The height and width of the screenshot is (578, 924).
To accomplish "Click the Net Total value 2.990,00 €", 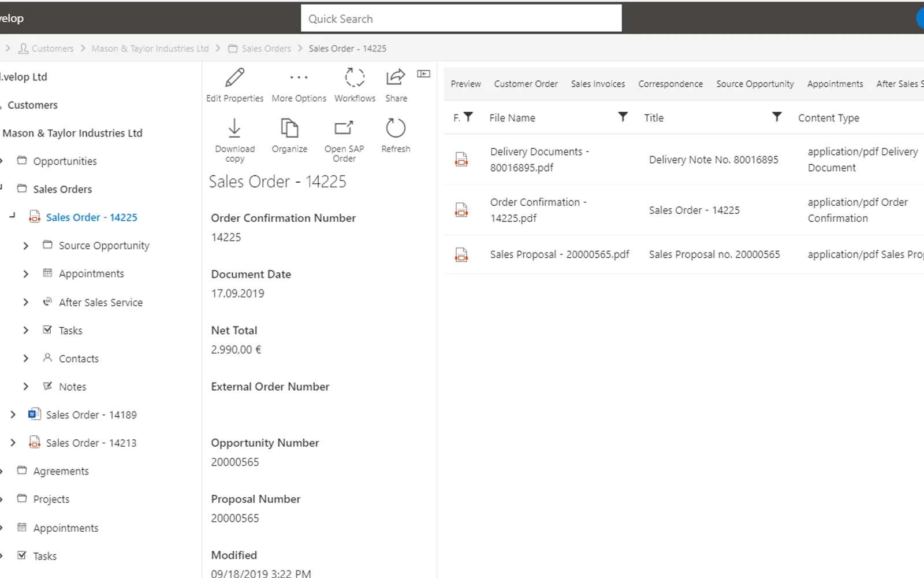I will click(x=236, y=350).
